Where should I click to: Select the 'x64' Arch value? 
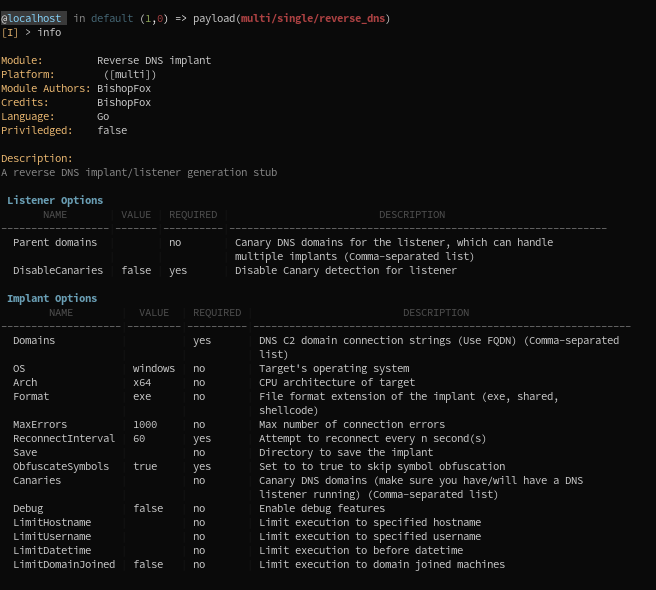pyautogui.click(x=142, y=382)
